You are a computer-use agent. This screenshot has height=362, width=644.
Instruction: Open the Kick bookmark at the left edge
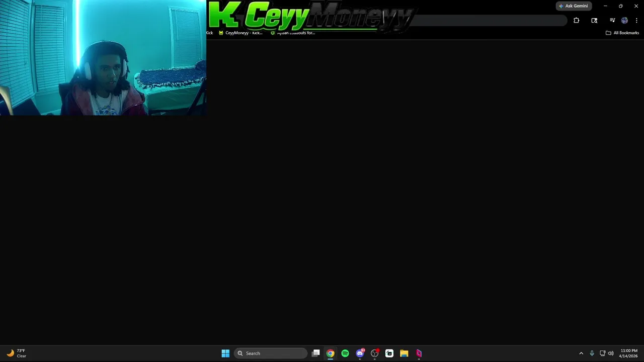click(x=209, y=33)
